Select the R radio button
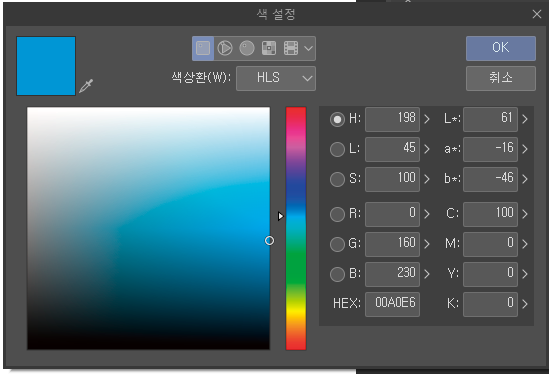This screenshot has height=374, width=549. pos(337,214)
